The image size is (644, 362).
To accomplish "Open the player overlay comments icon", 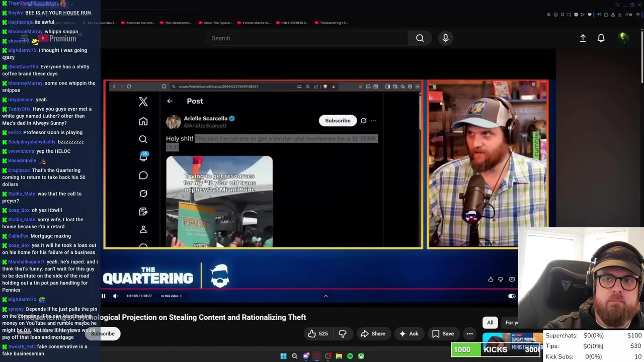I will [x=512, y=280].
